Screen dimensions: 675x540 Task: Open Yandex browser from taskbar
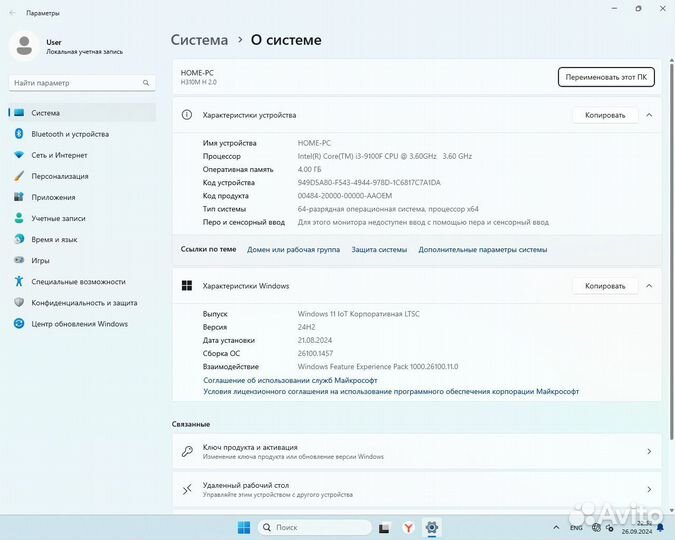tap(408, 527)
